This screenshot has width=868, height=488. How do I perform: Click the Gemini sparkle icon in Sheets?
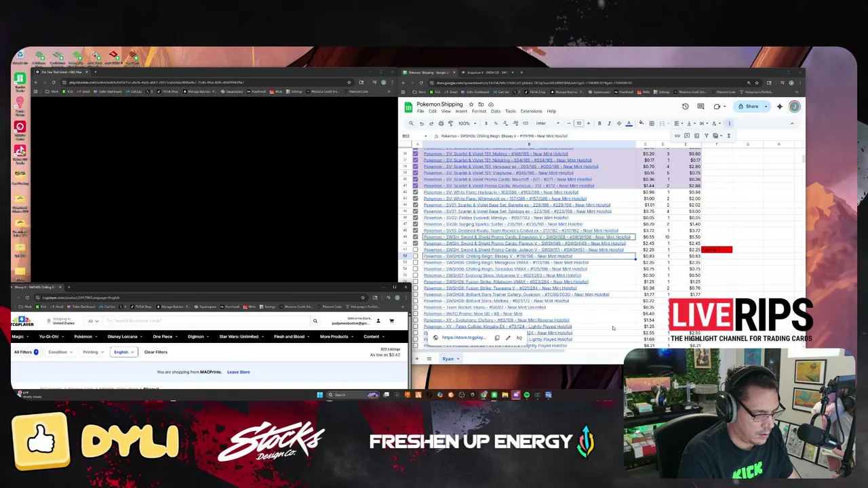tap(780, 106)
